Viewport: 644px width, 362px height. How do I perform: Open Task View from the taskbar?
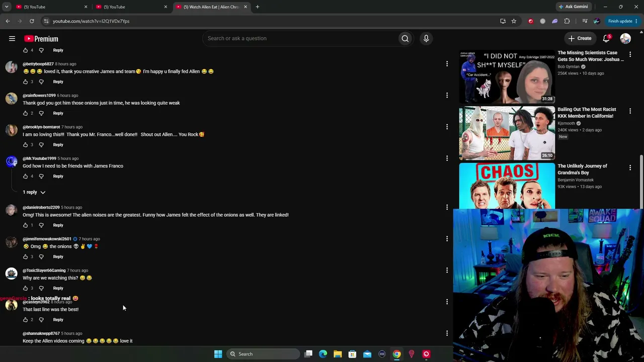click(308, 354)
